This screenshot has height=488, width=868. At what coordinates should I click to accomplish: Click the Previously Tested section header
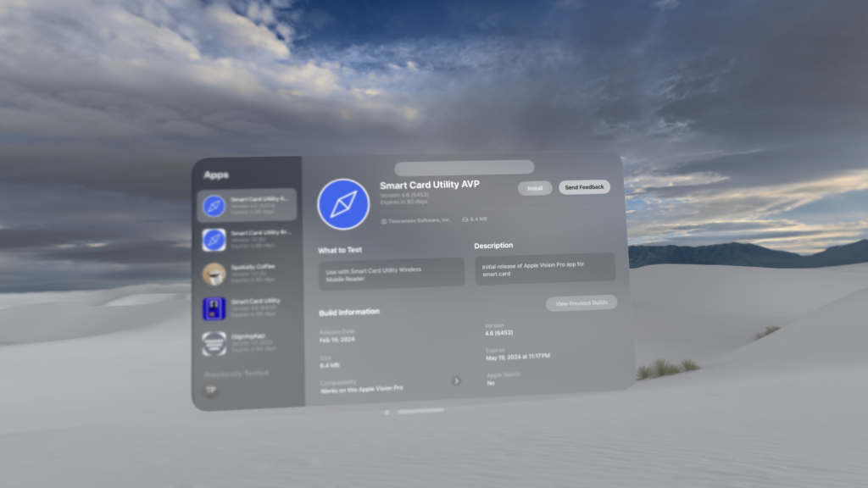236,374
